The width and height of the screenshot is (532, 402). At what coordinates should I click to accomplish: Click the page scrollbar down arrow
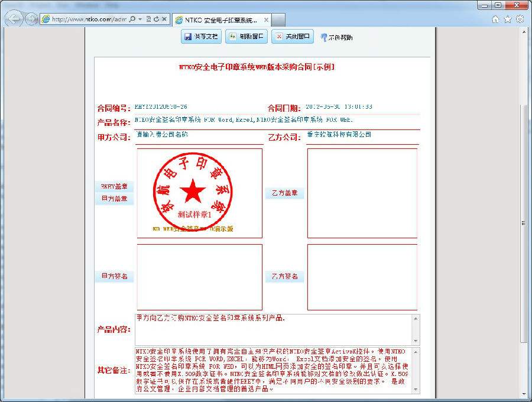(524, 395)
